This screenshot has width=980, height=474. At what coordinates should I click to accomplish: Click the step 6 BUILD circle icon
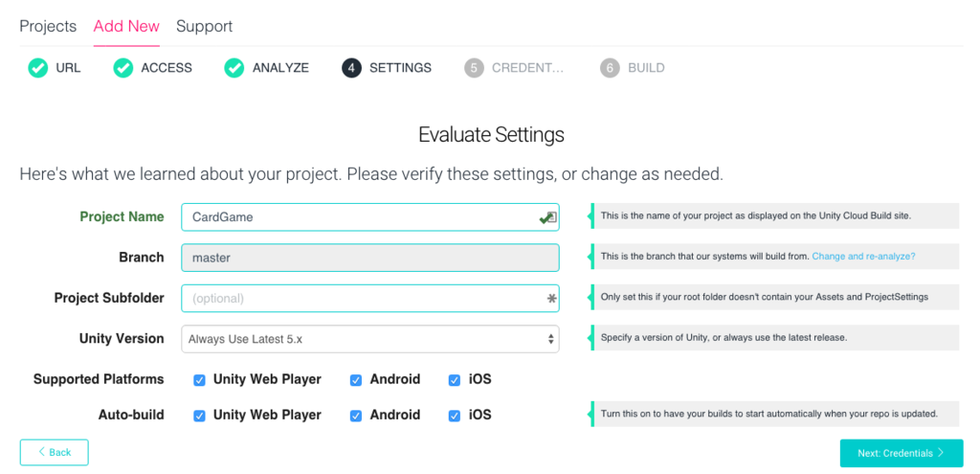pos(610,68)
